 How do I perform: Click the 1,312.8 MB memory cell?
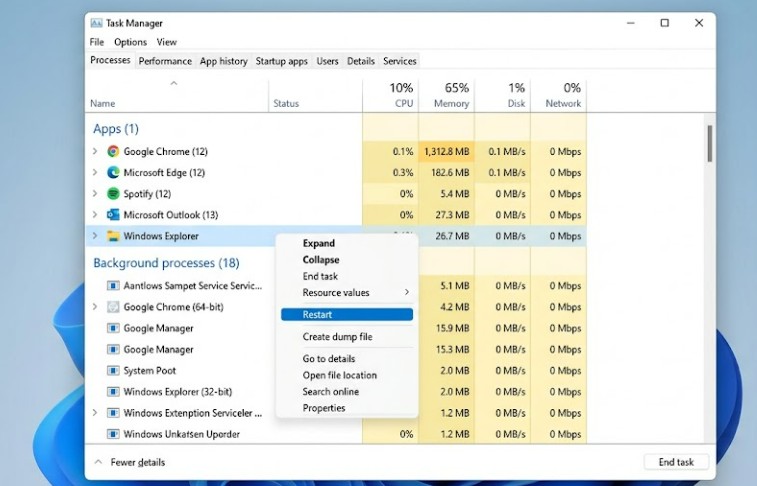(x=447, y=152)
